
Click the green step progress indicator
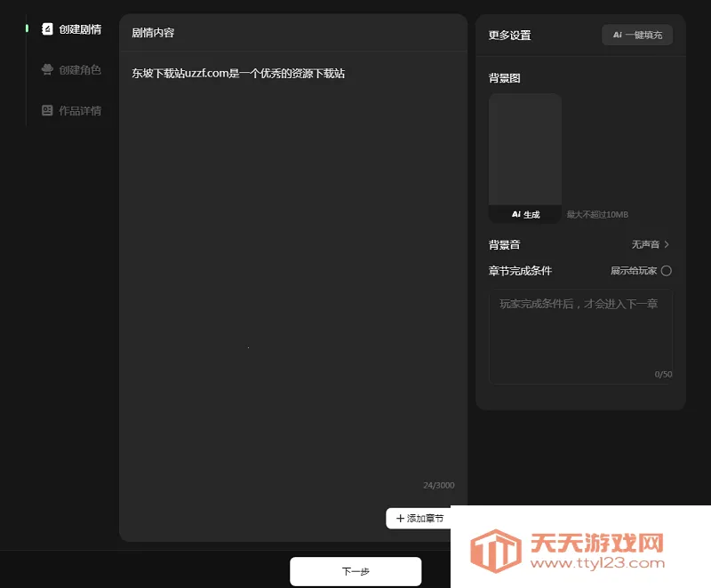(x=25, y=29)
